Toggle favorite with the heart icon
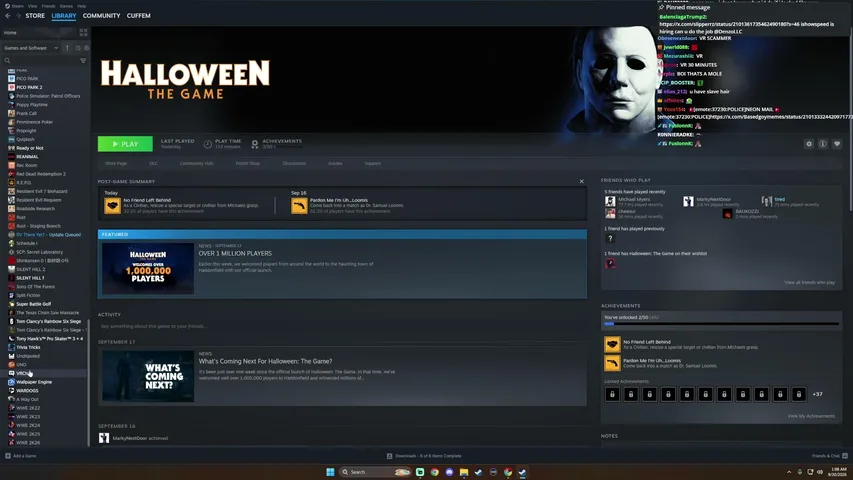Image resolution: width=853 pixels, height=480 pixels. click(x=837, y=144)
